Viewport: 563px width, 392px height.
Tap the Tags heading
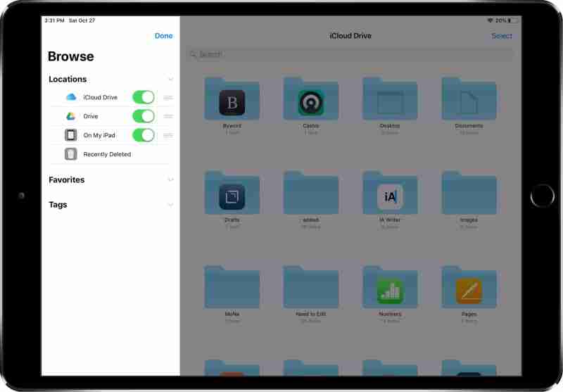click(x=58, y=205)
